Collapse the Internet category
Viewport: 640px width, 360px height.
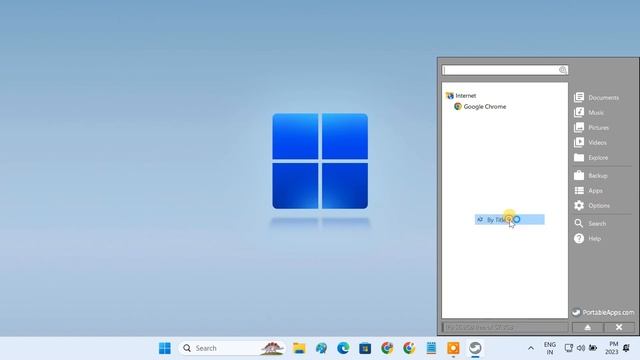pos(461,96)
